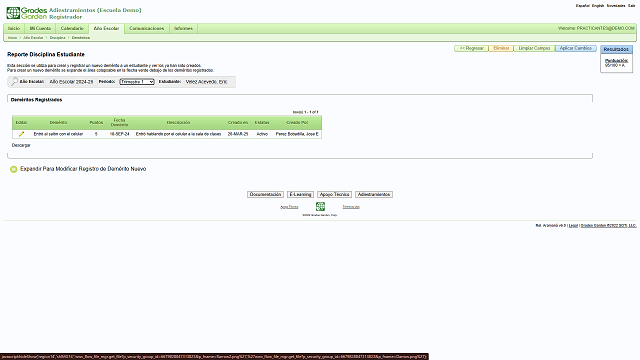Open the Inicio tab

point(14,29)
